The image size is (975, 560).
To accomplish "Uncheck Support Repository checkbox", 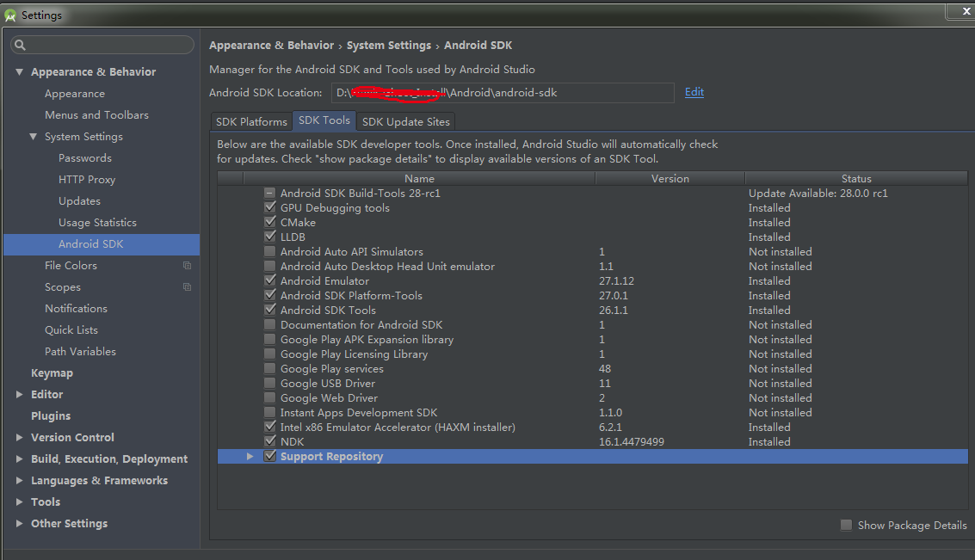I will (270, 456).
